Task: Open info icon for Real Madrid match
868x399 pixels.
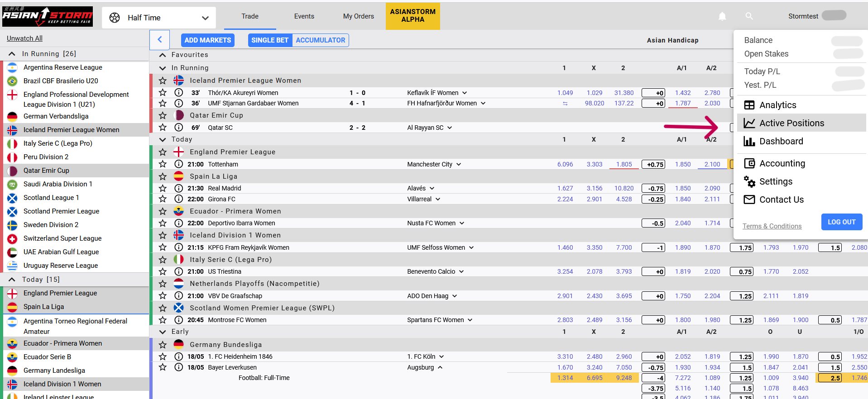Action: (x=179, y=188)
